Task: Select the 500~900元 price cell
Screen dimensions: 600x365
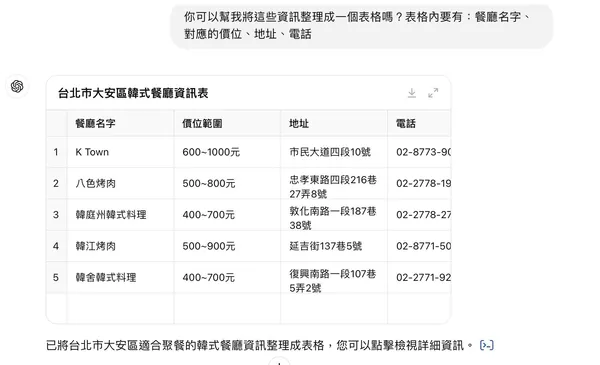Action: (x=227, y=246)
